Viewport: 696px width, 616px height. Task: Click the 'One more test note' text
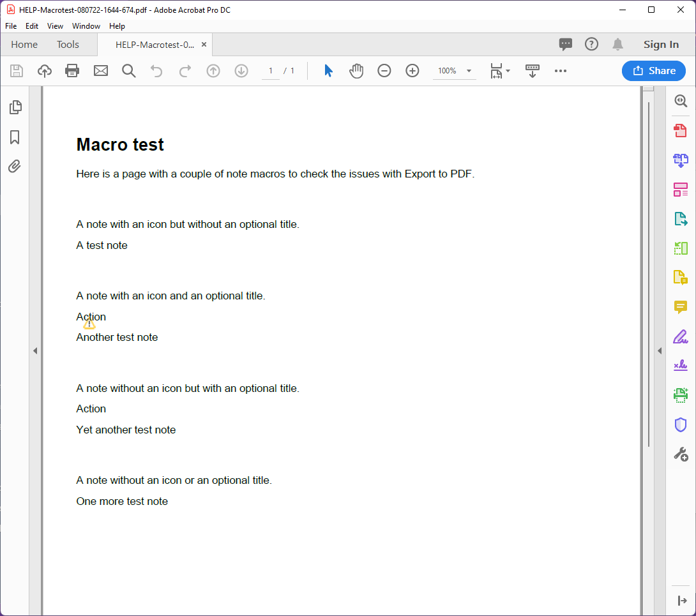[121, 502]
